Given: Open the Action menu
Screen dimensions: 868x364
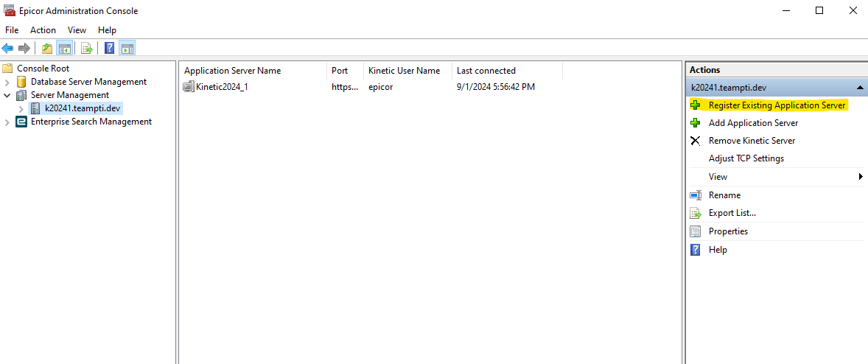Looking at the screenshot, I should pos(43,30).
